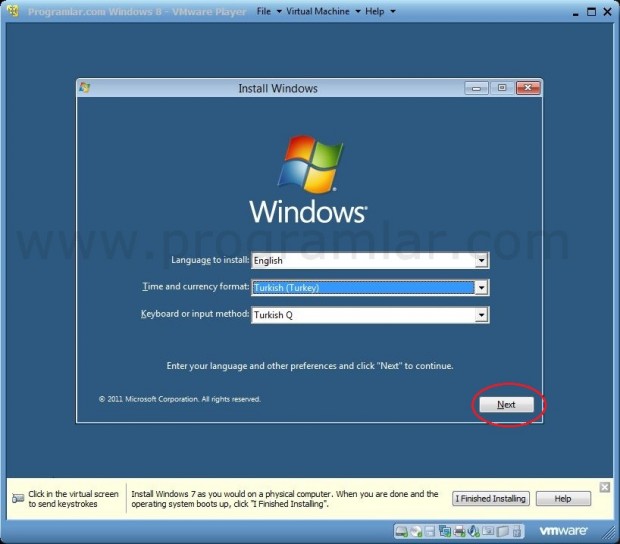Viewport: 620px width, 544px height.
Task: Expand the Time and currency format dropdown arrow
Action: coord(481,288)
